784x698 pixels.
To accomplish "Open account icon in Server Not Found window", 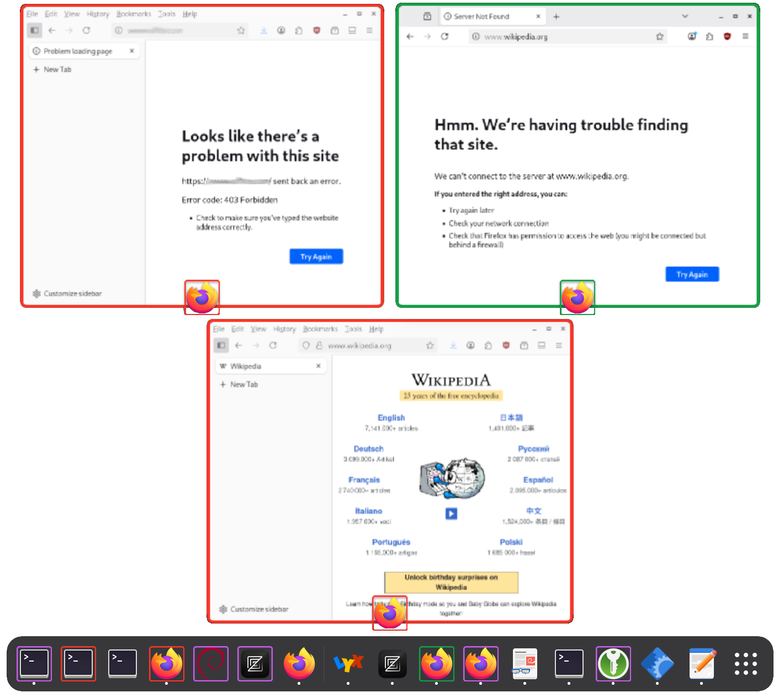I will [x=692, y=36].
